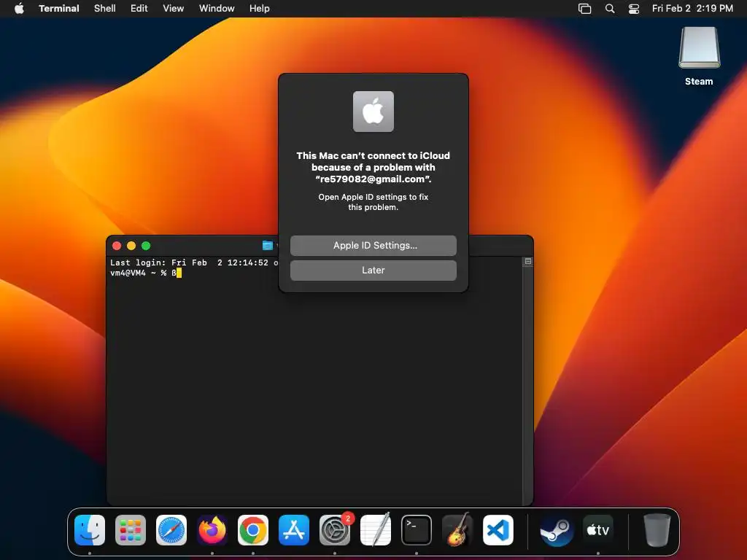
Task: Click the Terminal prompt line vm4@VM4
Action: coord(146,273)
